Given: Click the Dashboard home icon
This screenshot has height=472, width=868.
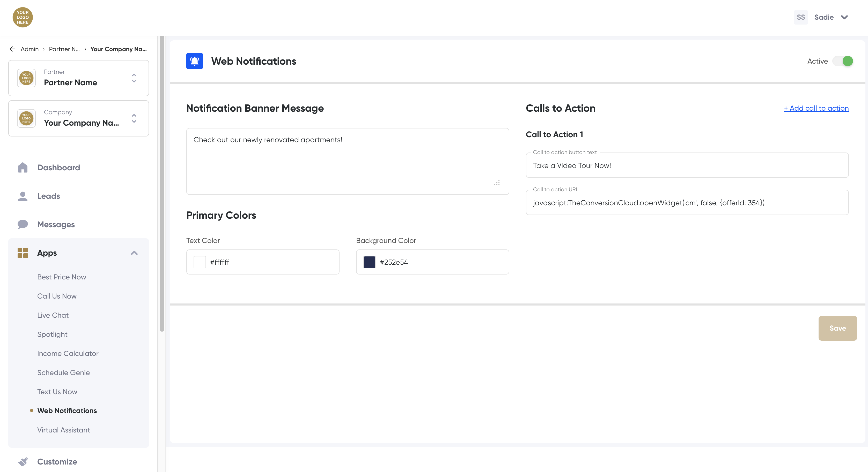Looking at the screenshot, I should [23, 167].
